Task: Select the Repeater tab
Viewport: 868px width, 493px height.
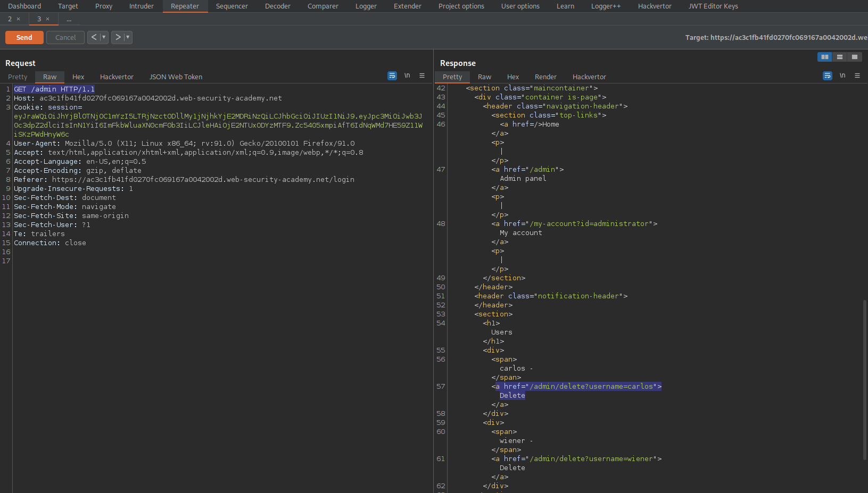Action: [185, 6]
